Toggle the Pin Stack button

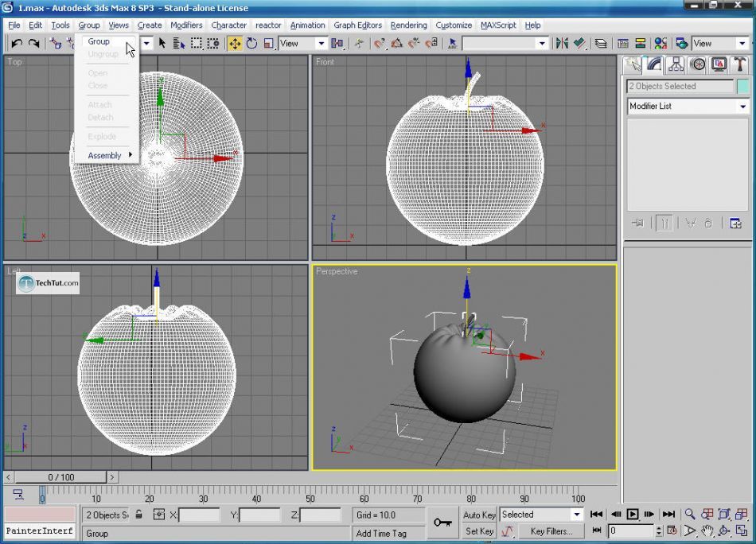pos(638,223)
